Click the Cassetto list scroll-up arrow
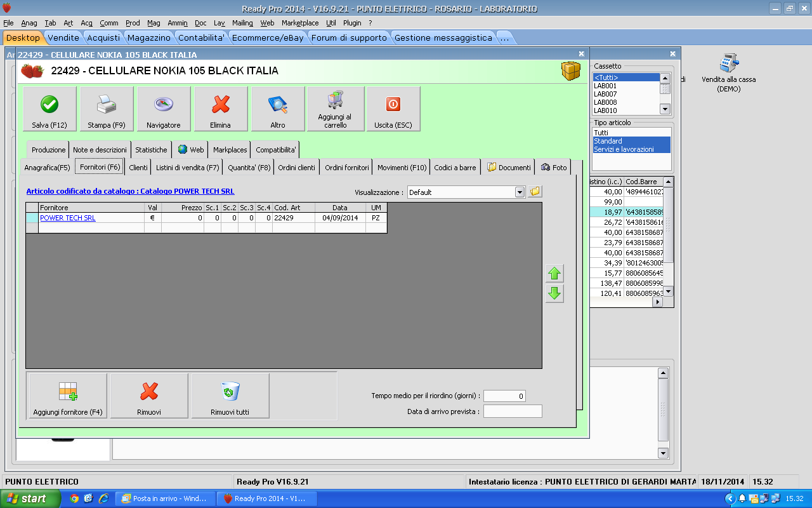The width and height of the screenshot is (812, 508). pos(665,78)
